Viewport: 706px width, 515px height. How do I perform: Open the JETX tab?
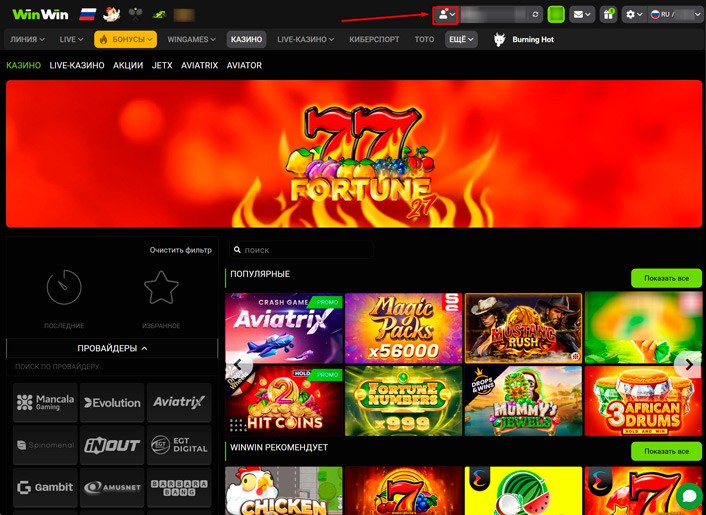tap(162, 65)
